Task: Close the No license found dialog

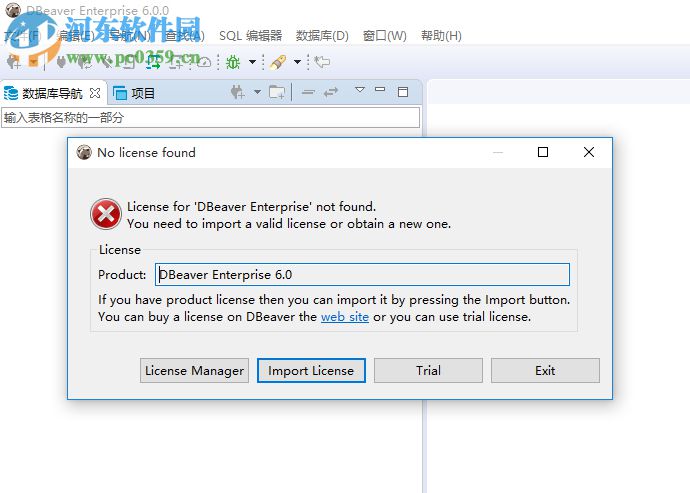Action: coord(589,152)
